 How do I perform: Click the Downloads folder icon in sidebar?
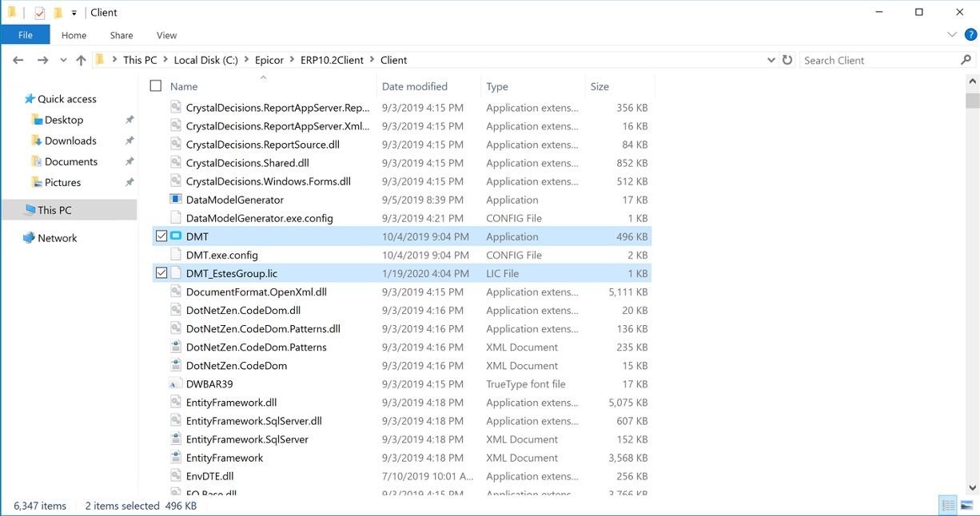(x=37, y=141)
